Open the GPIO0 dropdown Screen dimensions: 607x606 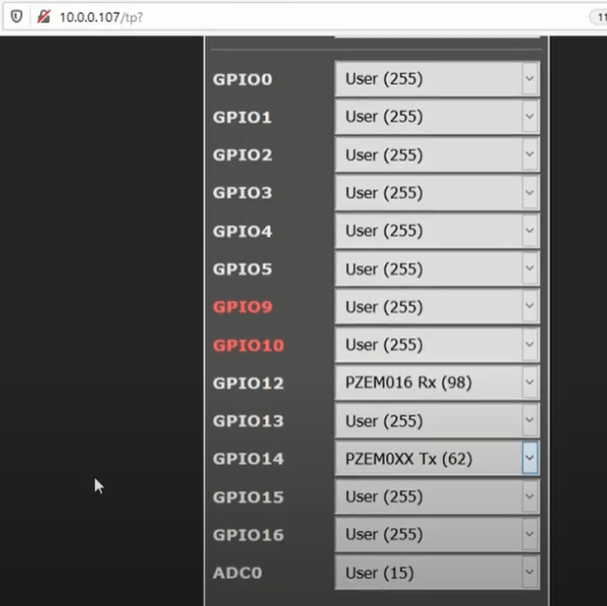(x=436, y=79)
